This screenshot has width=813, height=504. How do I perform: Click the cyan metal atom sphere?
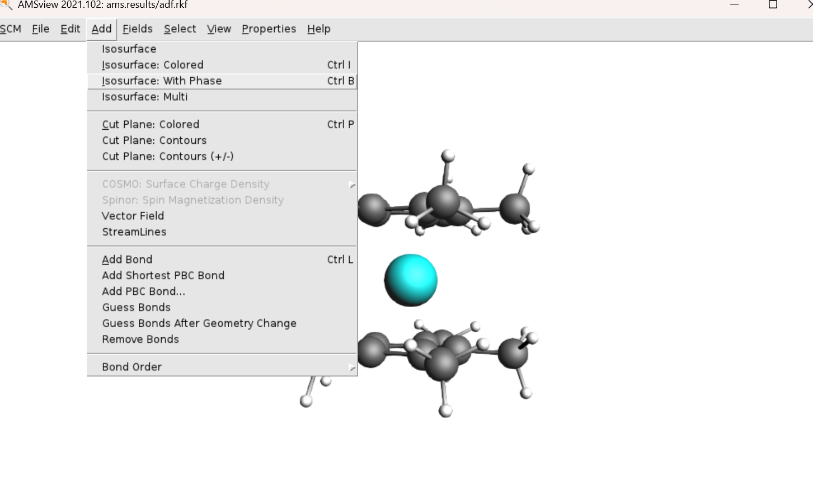411,280
